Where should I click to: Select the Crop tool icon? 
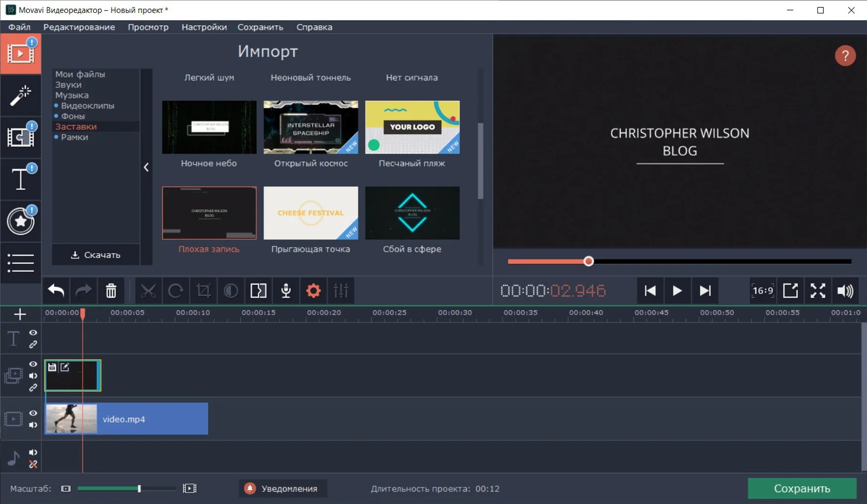203,291
